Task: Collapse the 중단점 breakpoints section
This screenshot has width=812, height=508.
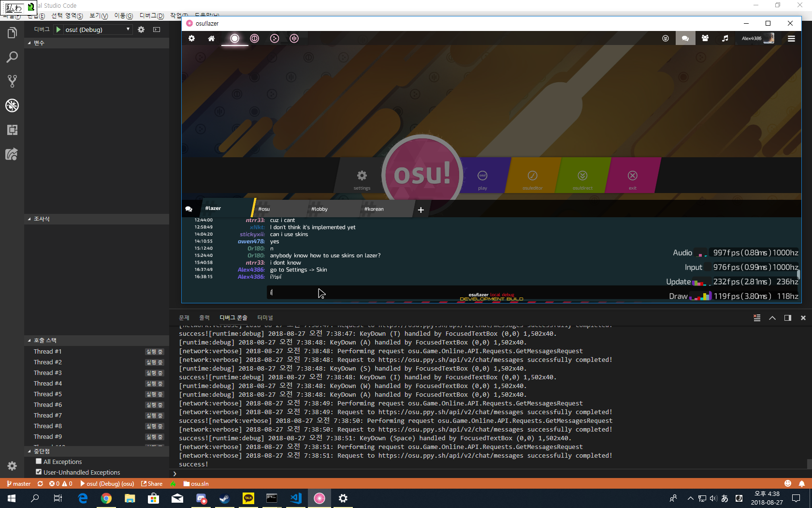Action: [30, 451]
